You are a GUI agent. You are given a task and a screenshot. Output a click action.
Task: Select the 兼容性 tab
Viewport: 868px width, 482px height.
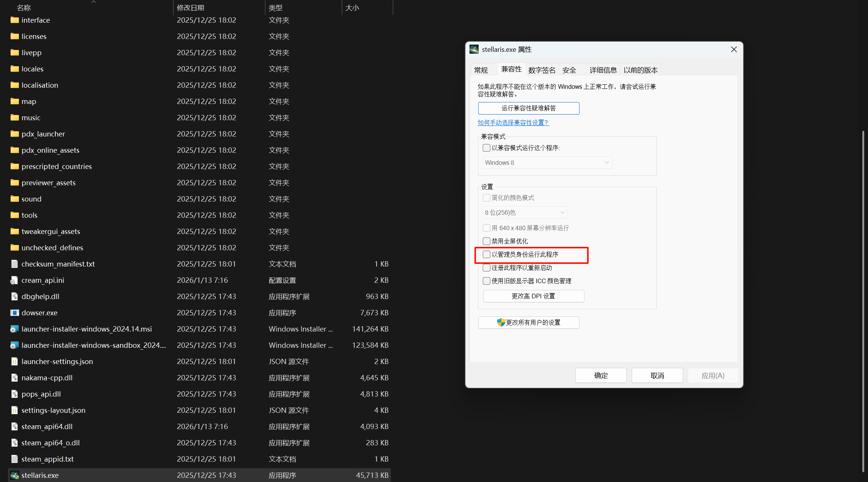(511, 69)
